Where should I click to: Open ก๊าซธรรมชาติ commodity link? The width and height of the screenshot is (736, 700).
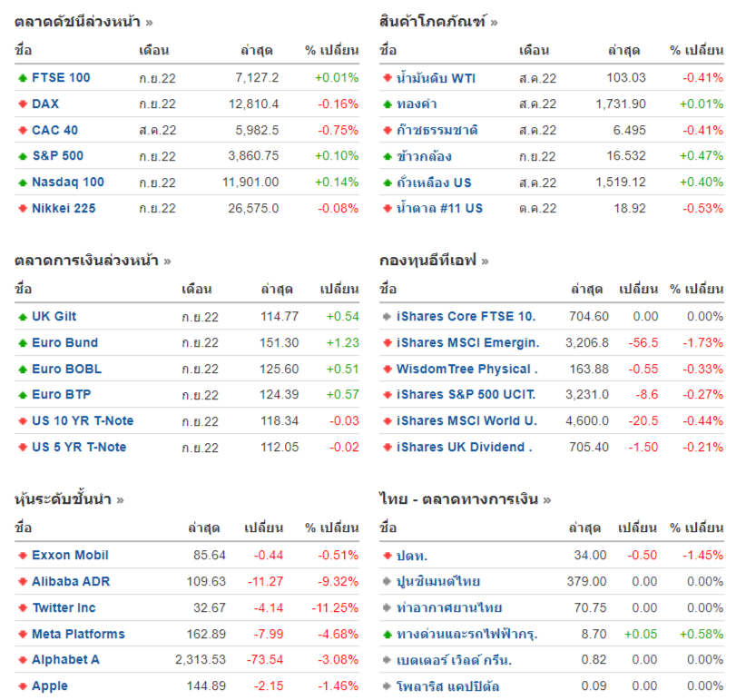coord(437,130)
